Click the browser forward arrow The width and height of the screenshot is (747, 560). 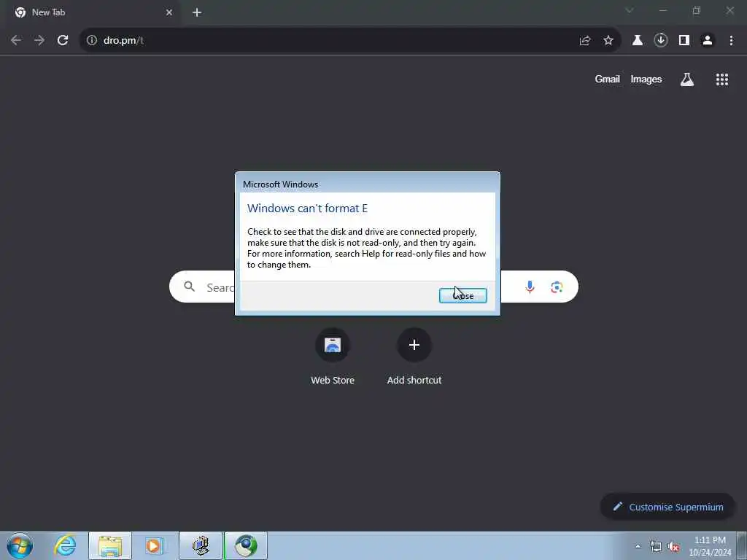[39, 41]
